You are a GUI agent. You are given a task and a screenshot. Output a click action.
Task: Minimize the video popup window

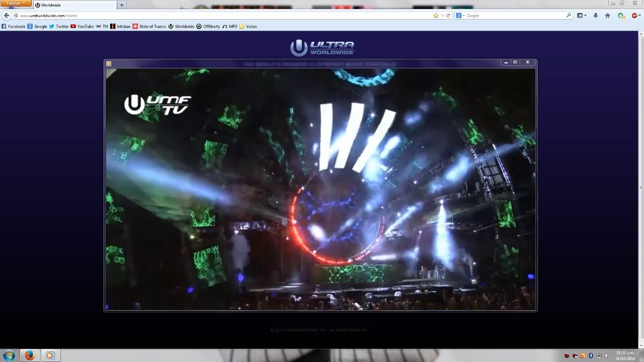coord(506,62)
